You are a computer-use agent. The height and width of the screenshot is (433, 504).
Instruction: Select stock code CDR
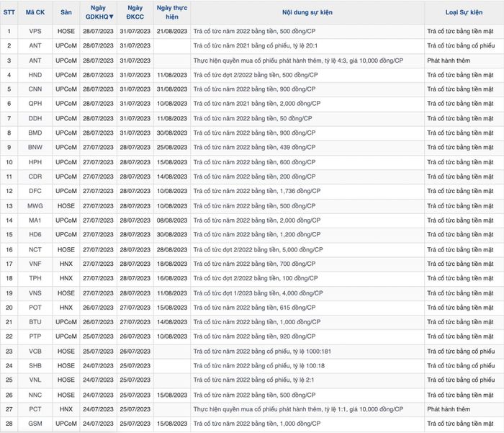(35, 177)
